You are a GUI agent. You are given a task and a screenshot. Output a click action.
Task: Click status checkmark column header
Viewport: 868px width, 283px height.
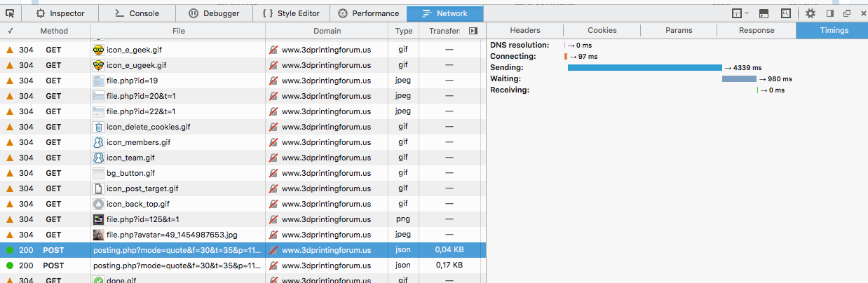pyautogui.click(x=11, y=31)
